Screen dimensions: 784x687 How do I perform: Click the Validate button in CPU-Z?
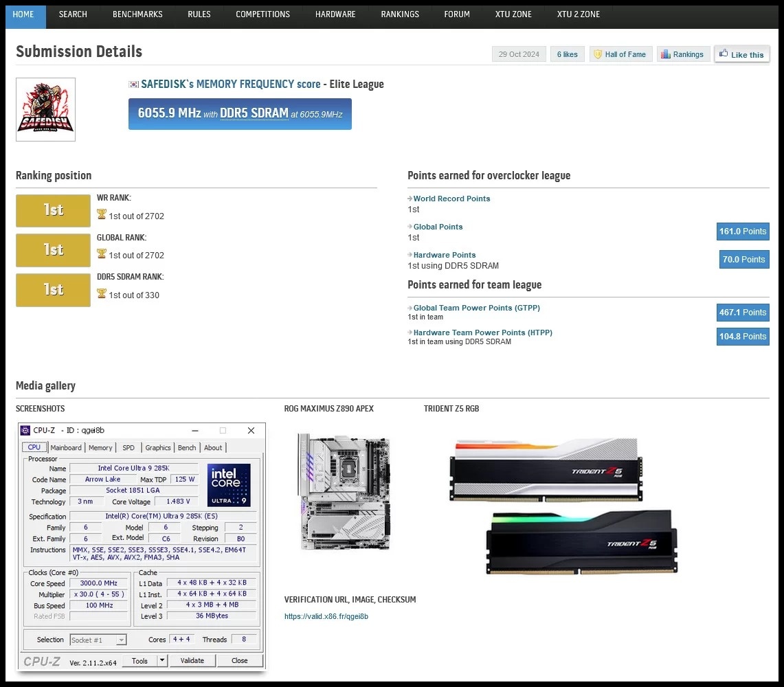[x=192, y=660]
